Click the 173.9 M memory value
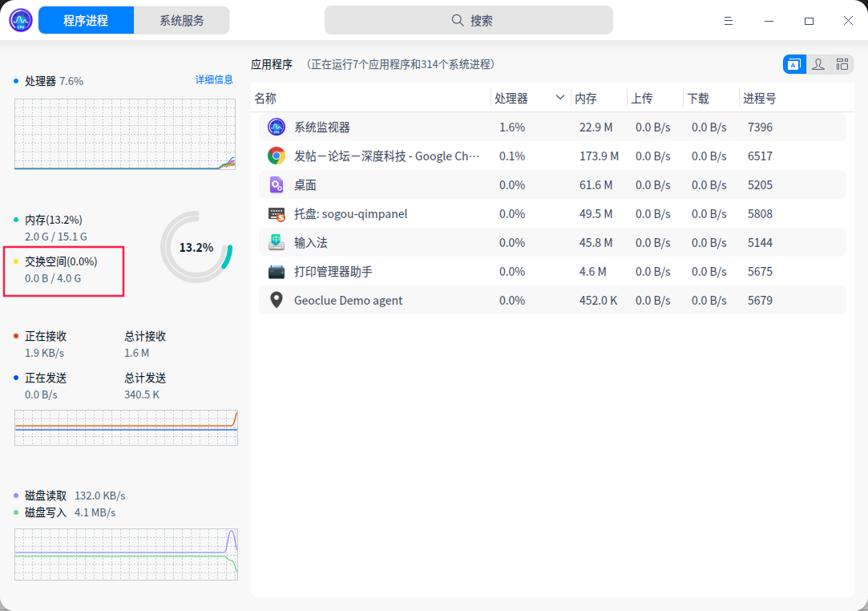This screenshot has height=611, width=868. (x=599, y=156)
